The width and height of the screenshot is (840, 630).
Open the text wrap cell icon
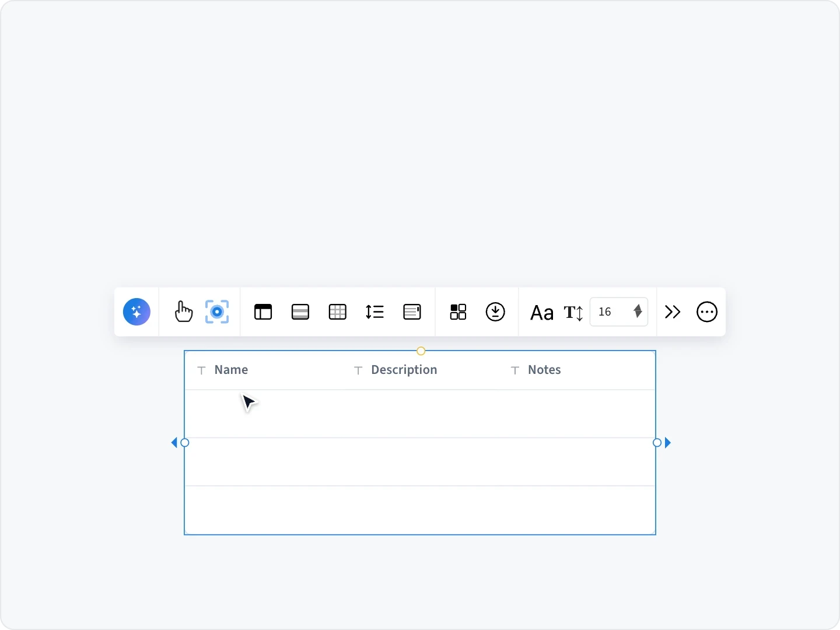pyautogui.click(x=412, y=312)
